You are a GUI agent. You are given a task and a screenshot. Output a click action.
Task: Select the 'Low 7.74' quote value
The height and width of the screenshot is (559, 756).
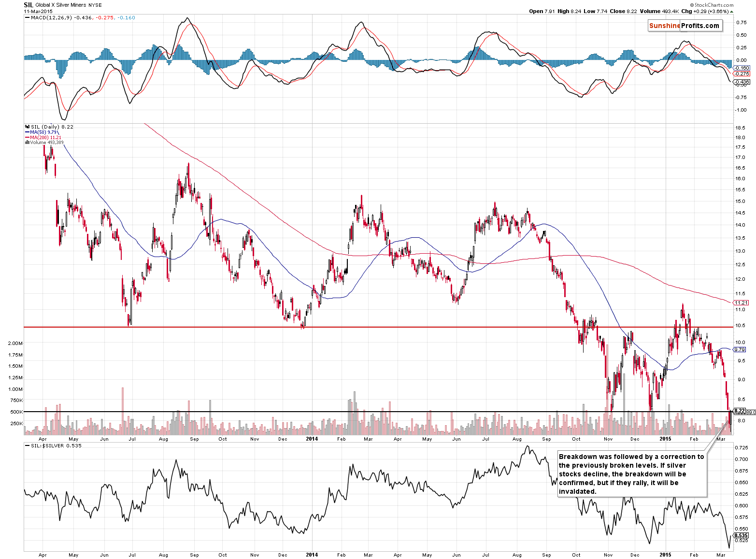coord(596,11)
